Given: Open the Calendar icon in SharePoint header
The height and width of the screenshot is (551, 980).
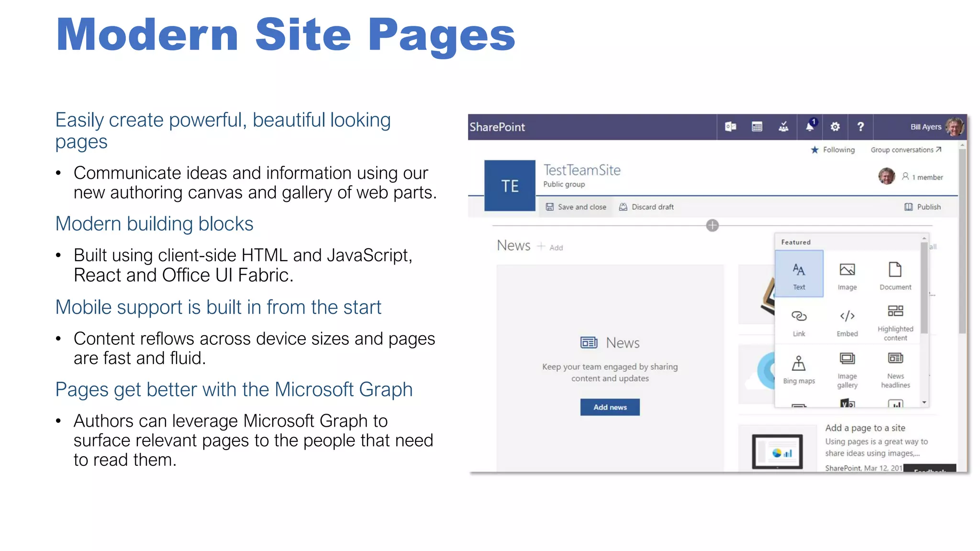Looking at the screenshot, I should (757, 127).
